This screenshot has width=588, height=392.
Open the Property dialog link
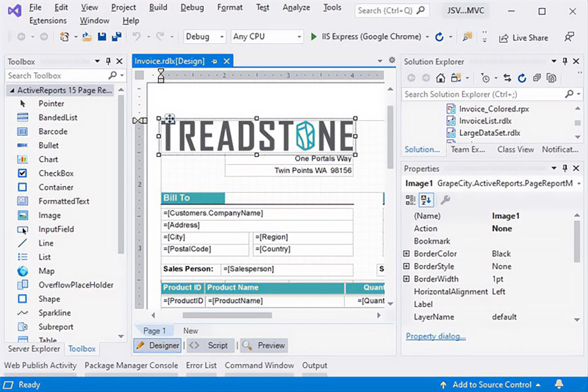click(x=436, y=336)
